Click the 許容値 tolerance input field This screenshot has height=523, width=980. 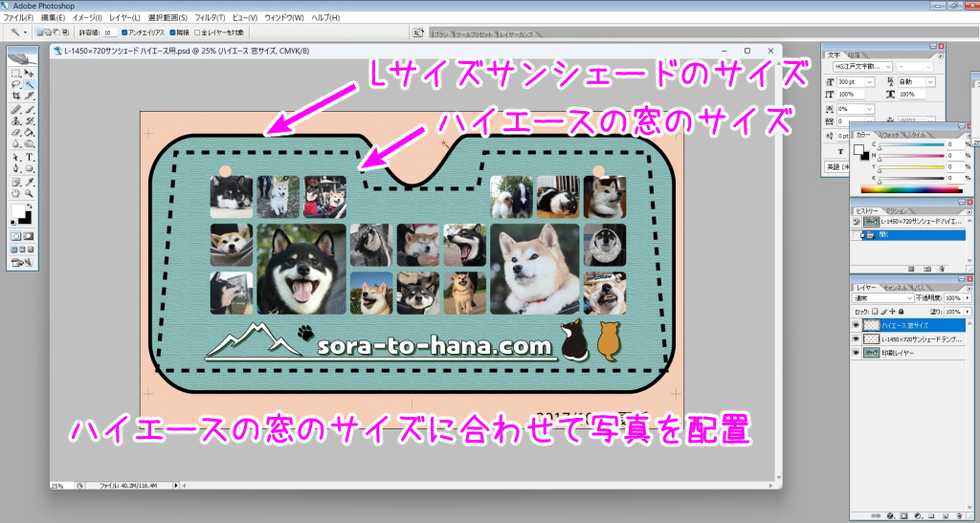[109, 33]
